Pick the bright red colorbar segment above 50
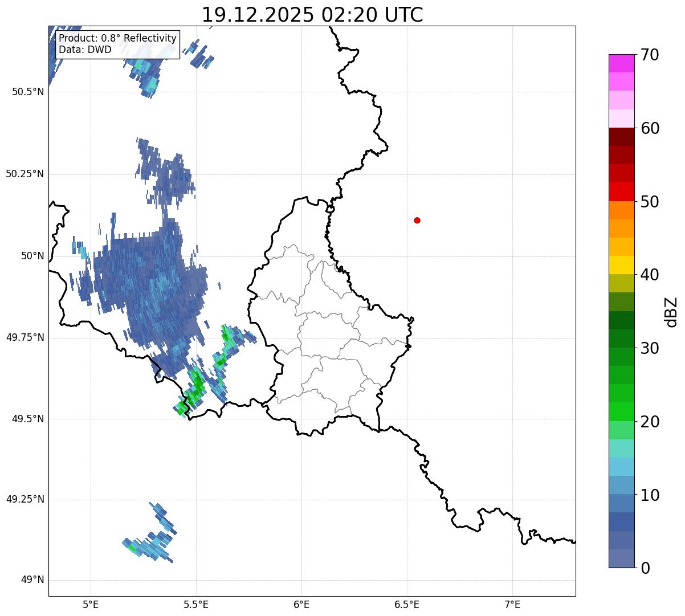The image size is (685, 616). point(621,191)
